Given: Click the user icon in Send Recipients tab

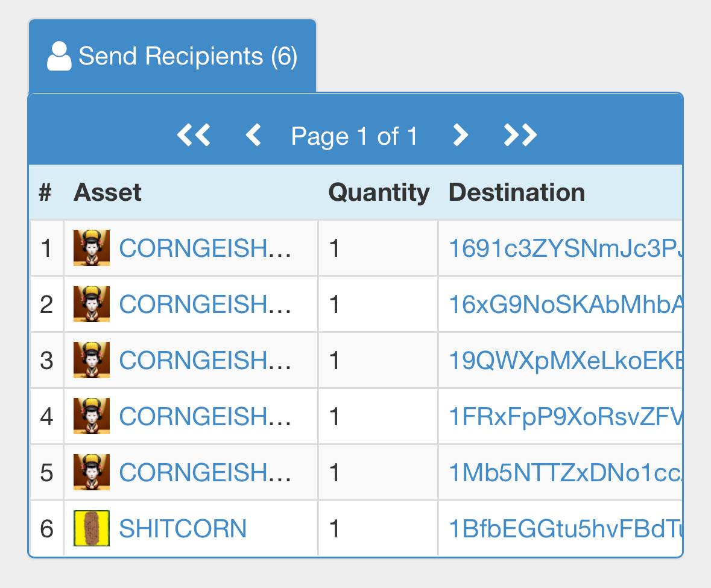Looking at the screenshot, I should [x=59, y=56].
